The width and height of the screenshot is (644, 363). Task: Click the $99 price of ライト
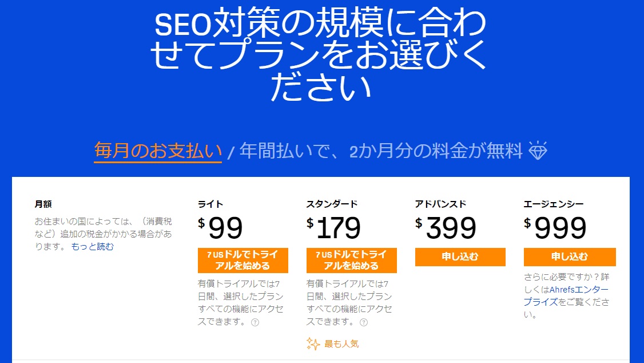[x=221, y=228]
